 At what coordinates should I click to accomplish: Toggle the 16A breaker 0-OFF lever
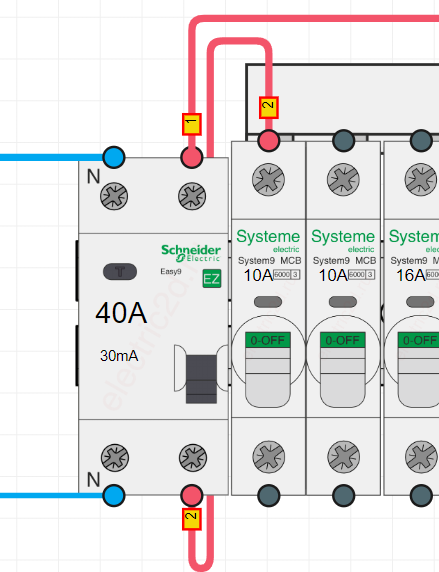coord(419,369)
